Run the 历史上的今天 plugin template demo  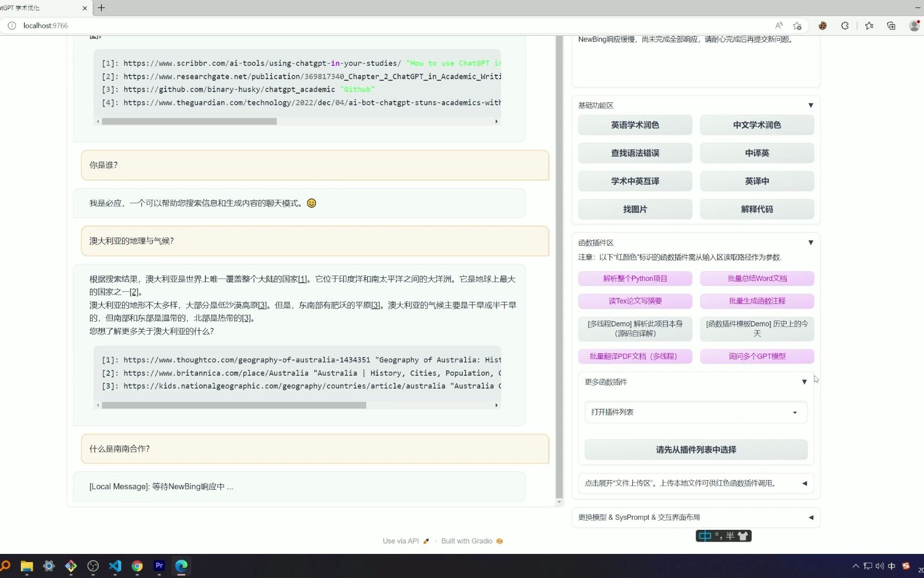tap(757, 329)
